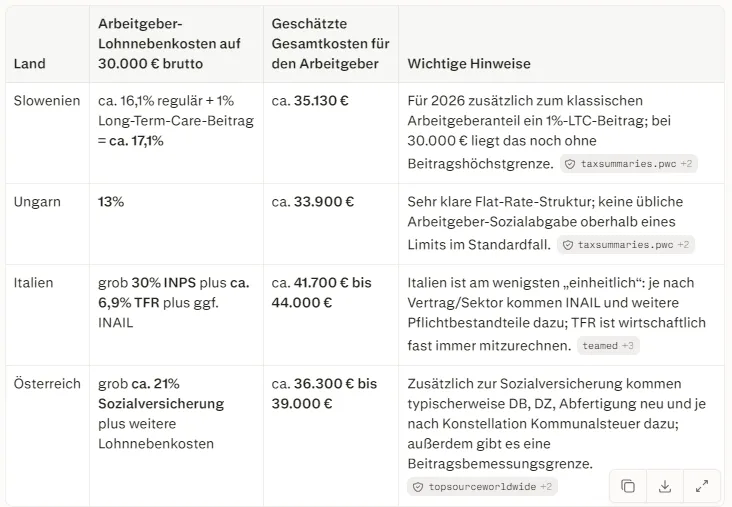Viewport: 732px width, 507px height.
Task: Click shield icon beside Slovenia's taxsummaries.pwc source
Action: [570, 164]
